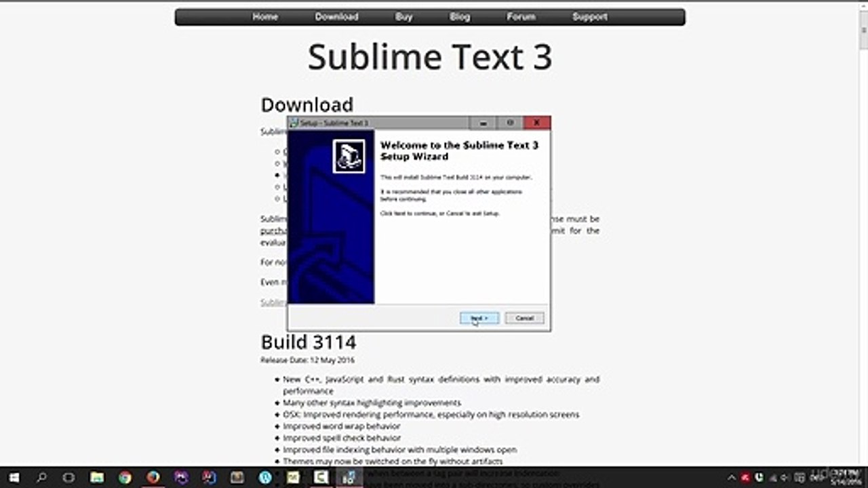This screenshot has width=868, height=488.
Task: Go to the Buy page in navigation
Action: point(404,17)
